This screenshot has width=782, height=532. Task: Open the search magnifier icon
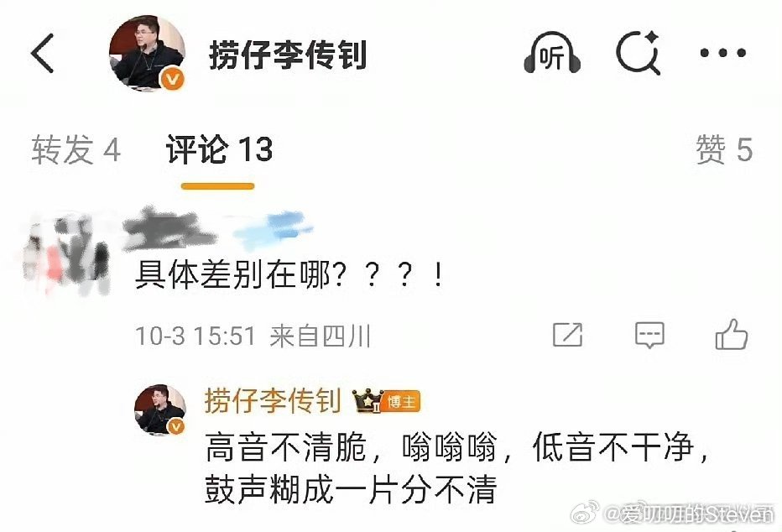(x=639, y=53)
